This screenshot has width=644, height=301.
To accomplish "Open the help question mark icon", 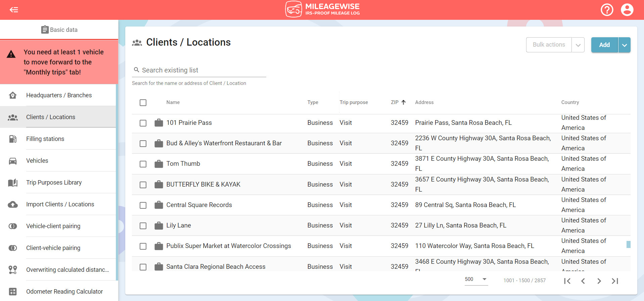I will point(607,10).
